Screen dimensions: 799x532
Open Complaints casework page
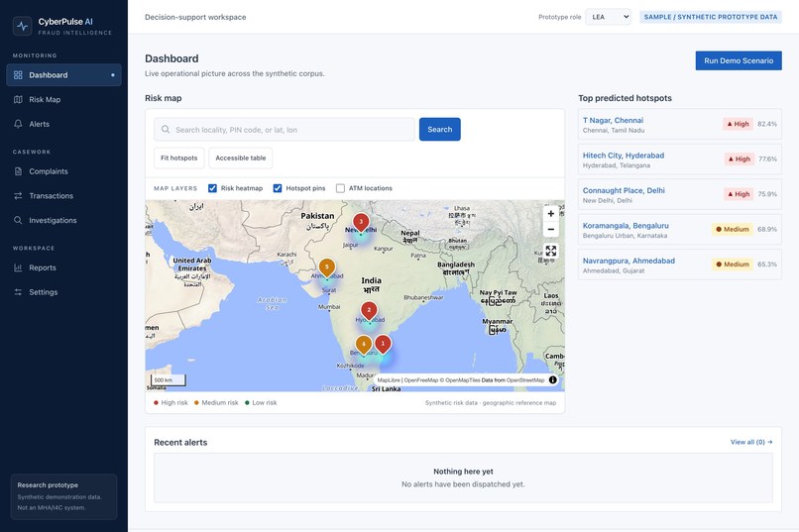coord(63,171)
